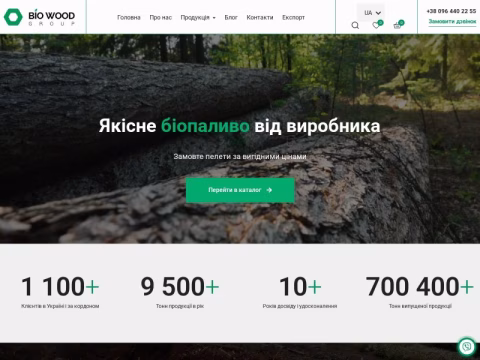Expand the UA language selector

(371, 13)
